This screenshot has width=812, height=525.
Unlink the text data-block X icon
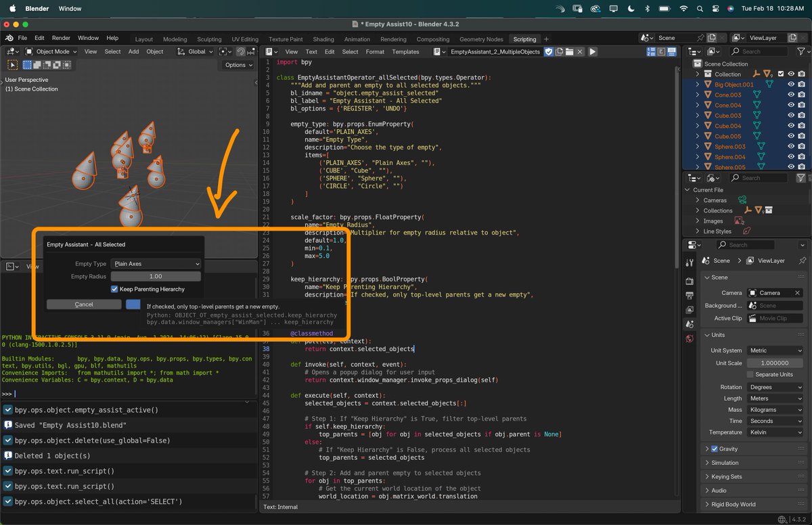click(x=581, y=51)
